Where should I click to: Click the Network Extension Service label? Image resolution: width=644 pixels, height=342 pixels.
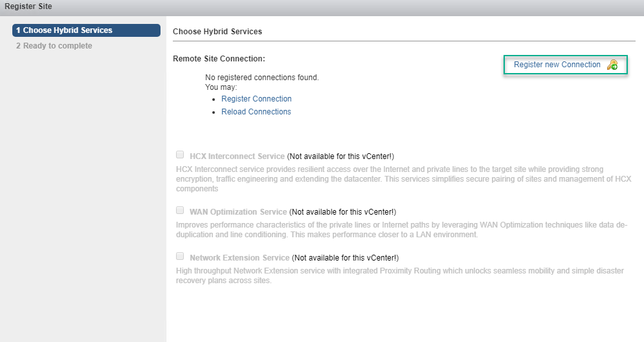[239, 257]
